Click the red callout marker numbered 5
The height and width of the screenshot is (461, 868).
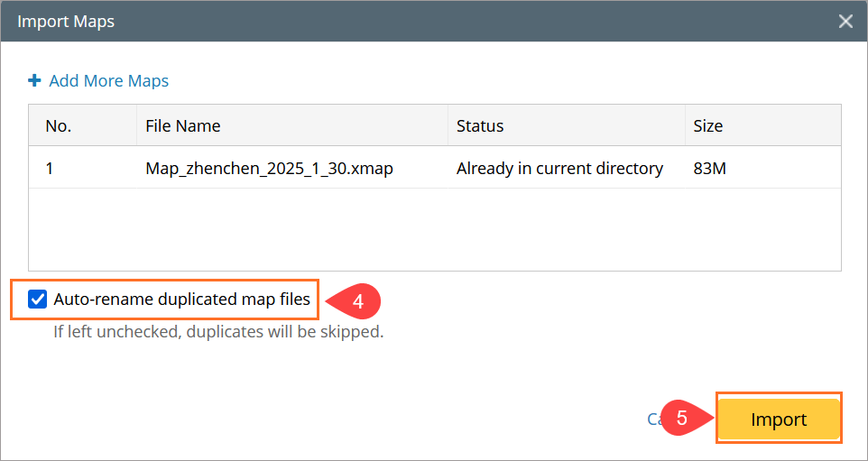683,419
